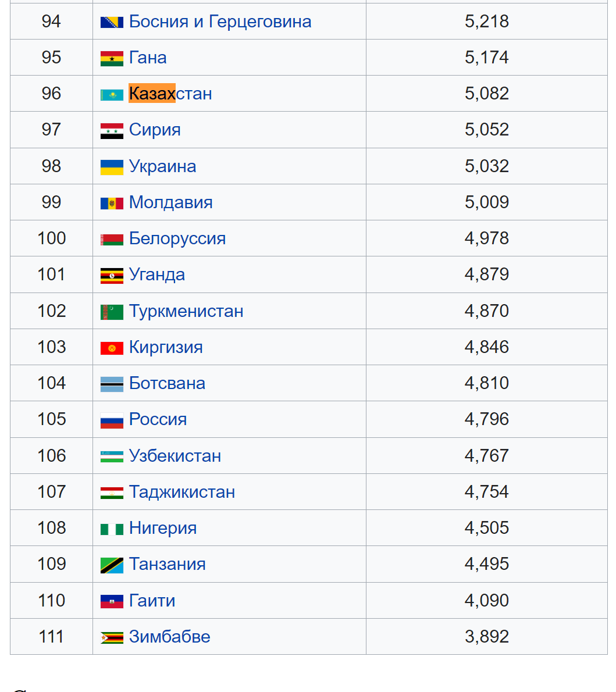Click the Ukraine flag icon

[x=112, y=167]
